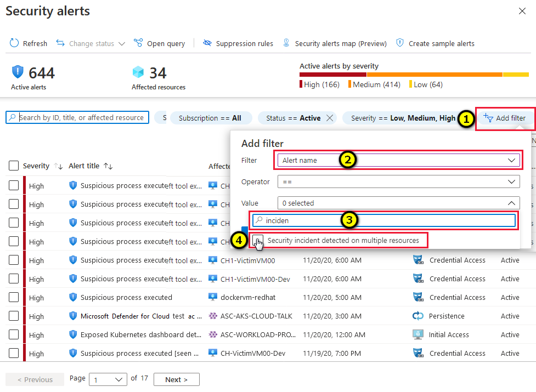Click shield icon of Exposed Kubernetes dashboard alert
This screenshot has height=392, width=536.
(x=73, y=334)
